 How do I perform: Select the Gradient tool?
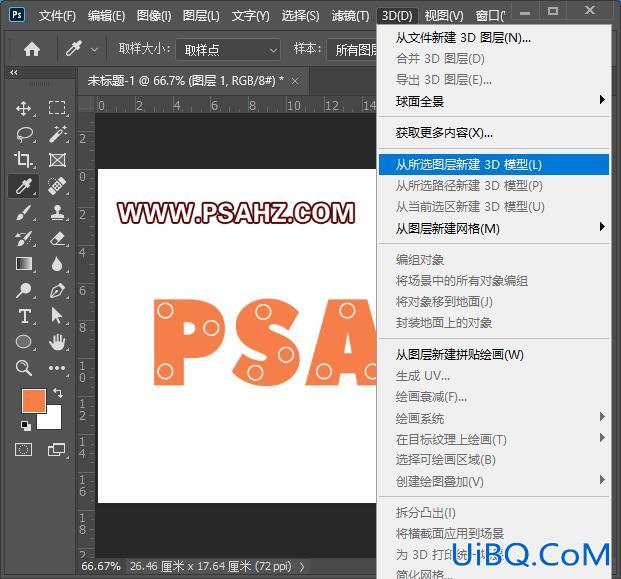pos(24,264)
